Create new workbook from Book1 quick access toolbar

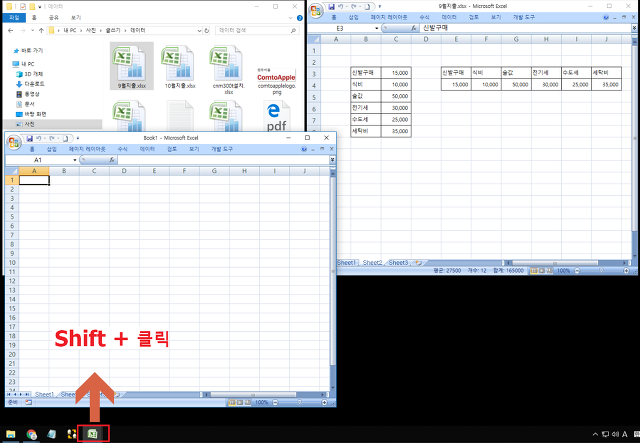pos(65,138)
